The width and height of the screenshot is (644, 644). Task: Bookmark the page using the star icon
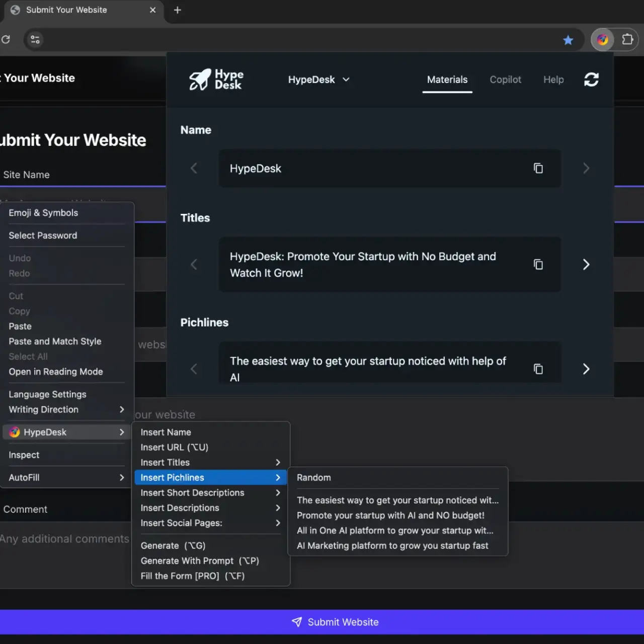coord(568,40)
